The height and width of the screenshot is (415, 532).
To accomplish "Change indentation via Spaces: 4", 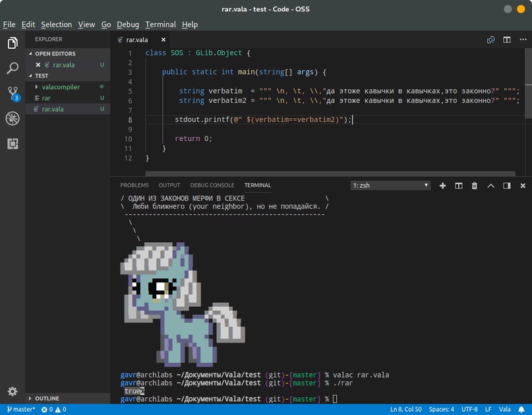I will click(x=441, y=410).
